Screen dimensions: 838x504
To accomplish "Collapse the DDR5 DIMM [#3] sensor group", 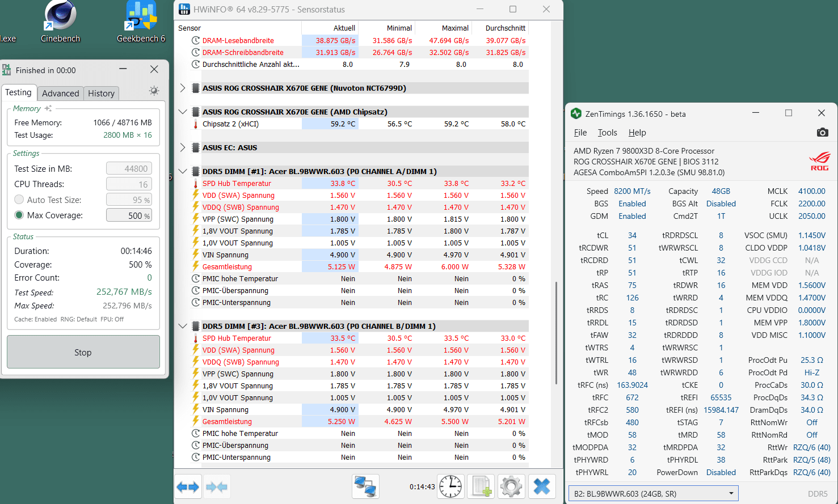I will pos(182,326).
